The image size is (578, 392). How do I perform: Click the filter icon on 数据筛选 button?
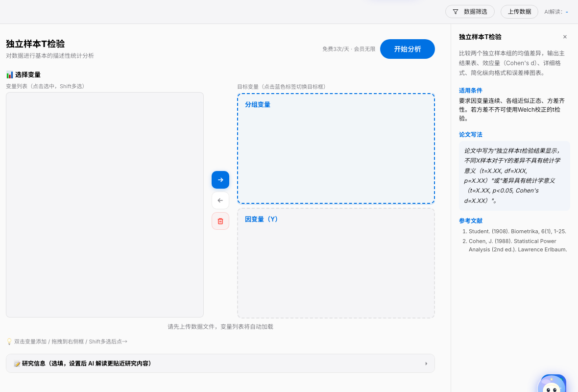(x=456, y=11)
